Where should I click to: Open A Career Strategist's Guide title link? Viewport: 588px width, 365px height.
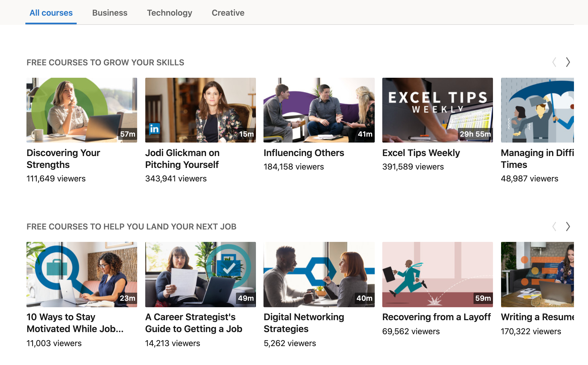(193, 323)
